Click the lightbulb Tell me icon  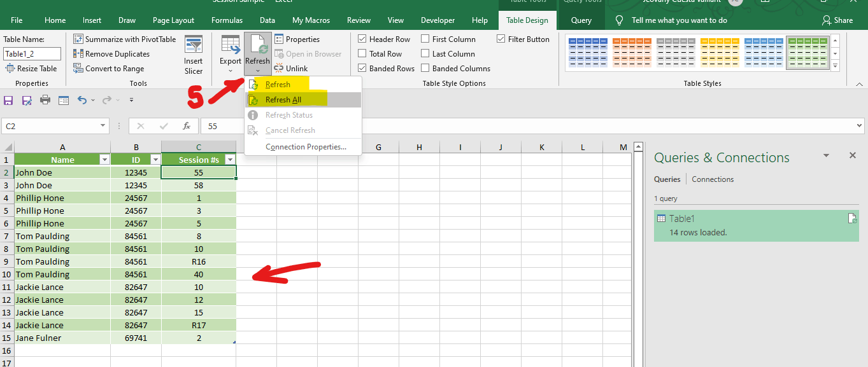click(x=619, y=20)
